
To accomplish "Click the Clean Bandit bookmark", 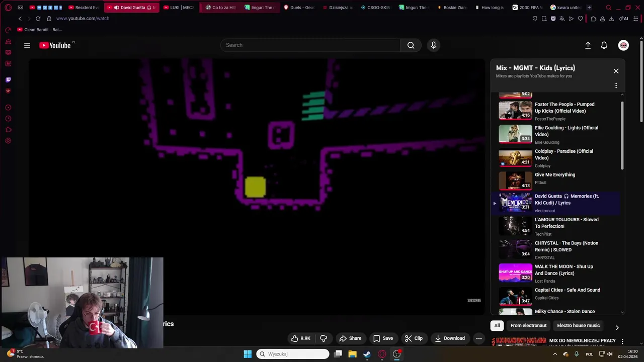I will (x=40, y=30).
